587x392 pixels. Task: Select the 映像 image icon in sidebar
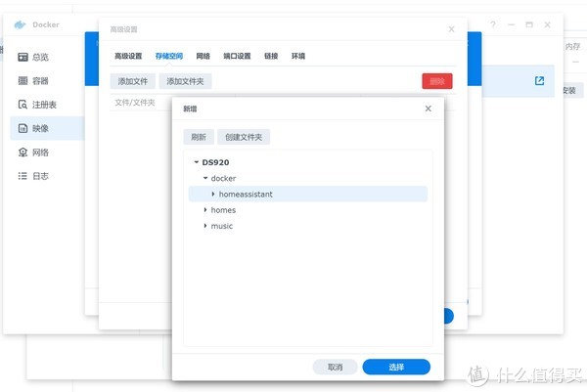(x=23, y=128)
